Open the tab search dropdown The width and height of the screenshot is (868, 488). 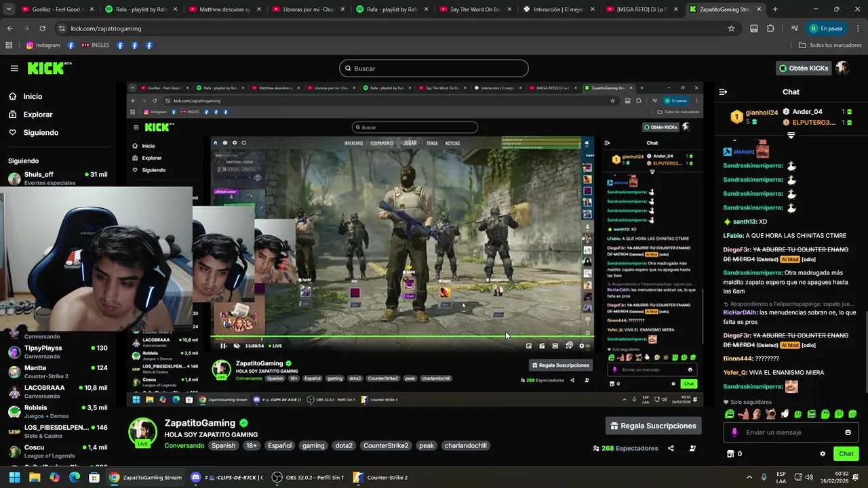point(7,9)
